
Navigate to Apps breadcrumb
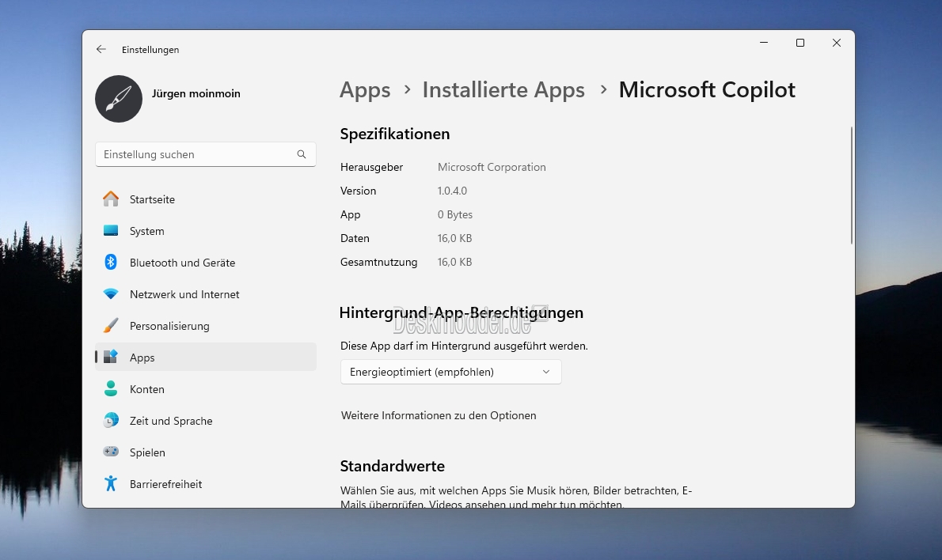pos(365,90)
